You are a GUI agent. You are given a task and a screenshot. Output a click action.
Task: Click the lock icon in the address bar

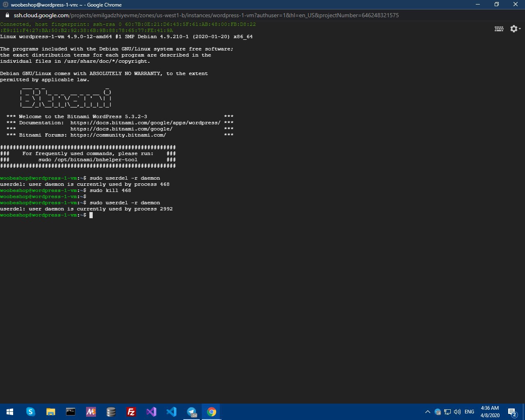7,15
